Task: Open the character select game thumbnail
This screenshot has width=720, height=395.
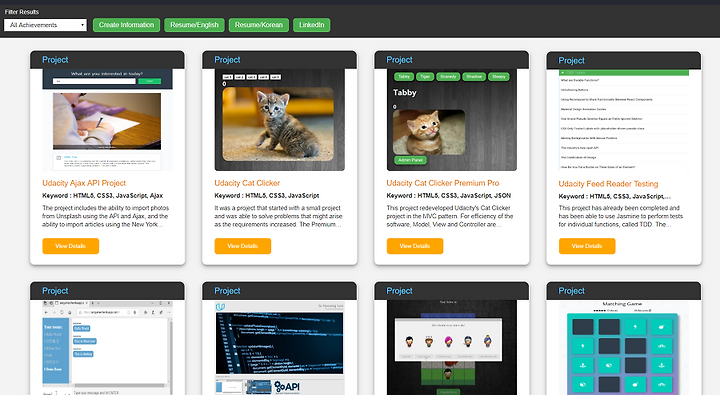Action: point(452,348)
